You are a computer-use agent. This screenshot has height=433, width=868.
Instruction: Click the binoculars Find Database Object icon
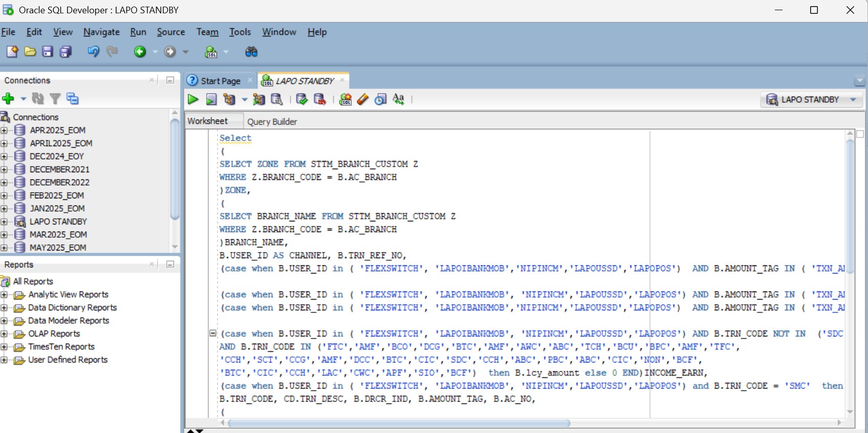pyautogui.click(x=251, y=52)
